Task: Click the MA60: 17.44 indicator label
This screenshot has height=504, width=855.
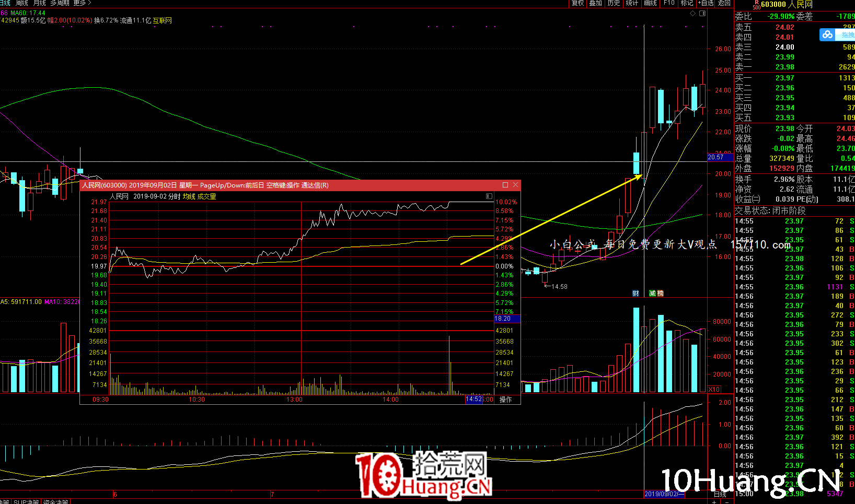Action: tap(28, 13)
